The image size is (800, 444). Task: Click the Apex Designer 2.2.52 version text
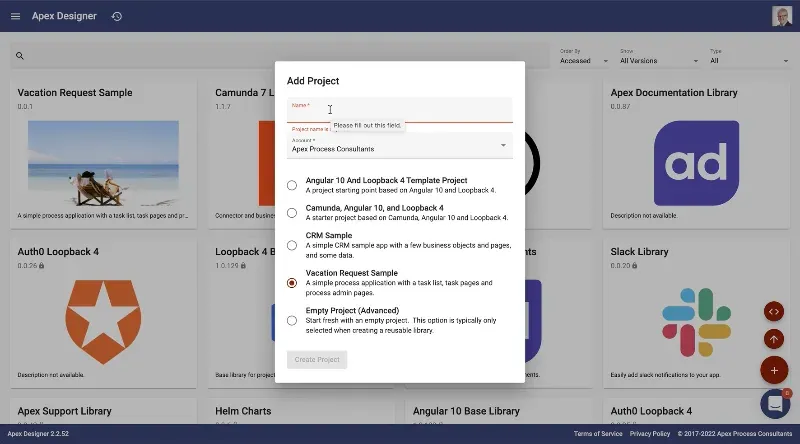(x=38, y=434)
